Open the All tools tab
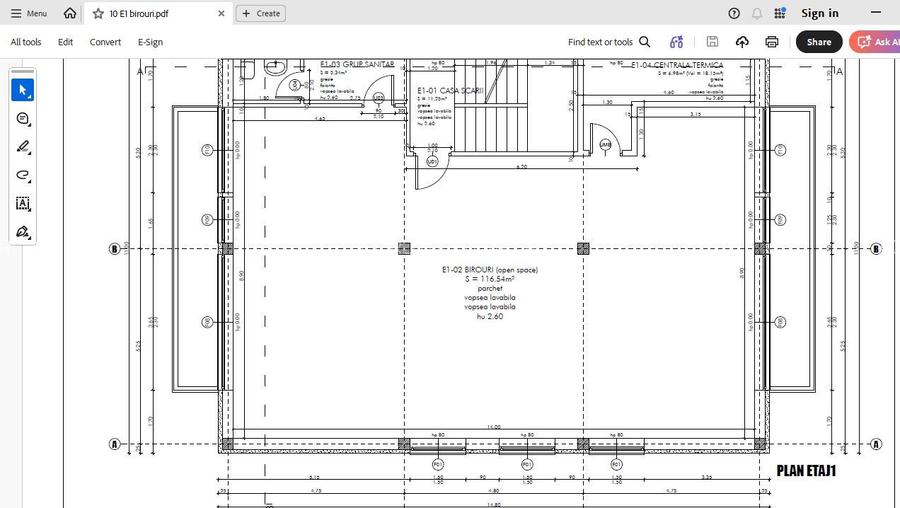Viewport: 900px width, 508px height. 26,42
